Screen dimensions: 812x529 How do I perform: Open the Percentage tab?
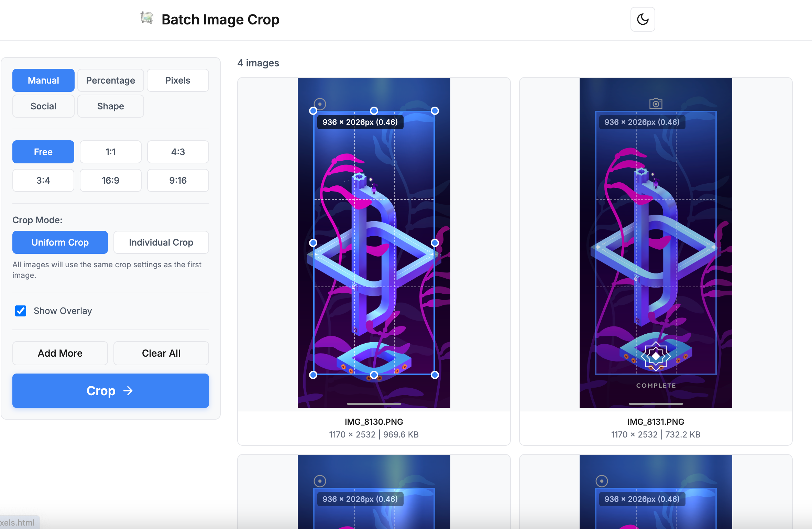(x=110, y=80)
